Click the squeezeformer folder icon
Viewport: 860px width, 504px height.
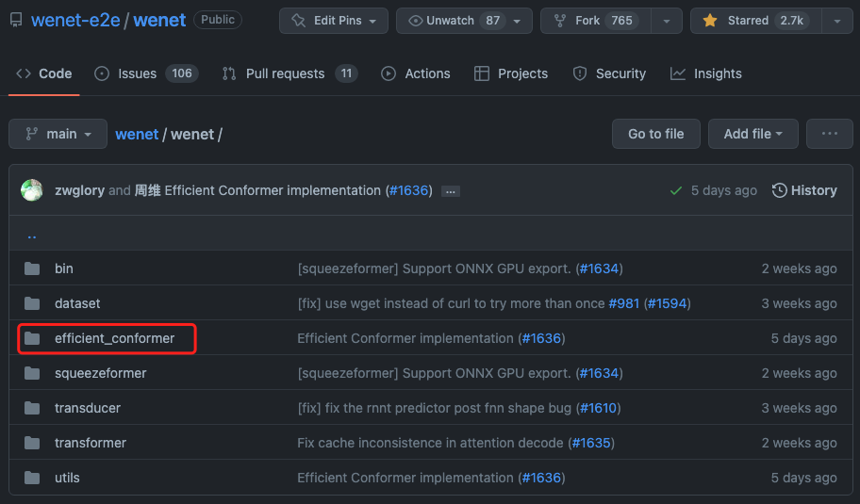click(x=33, y=373)
